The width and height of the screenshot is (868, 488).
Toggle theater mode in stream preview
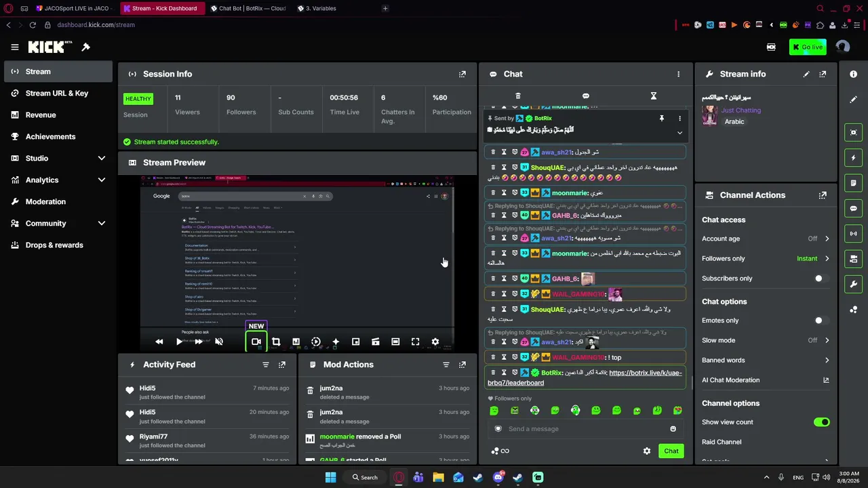[395, 342]
